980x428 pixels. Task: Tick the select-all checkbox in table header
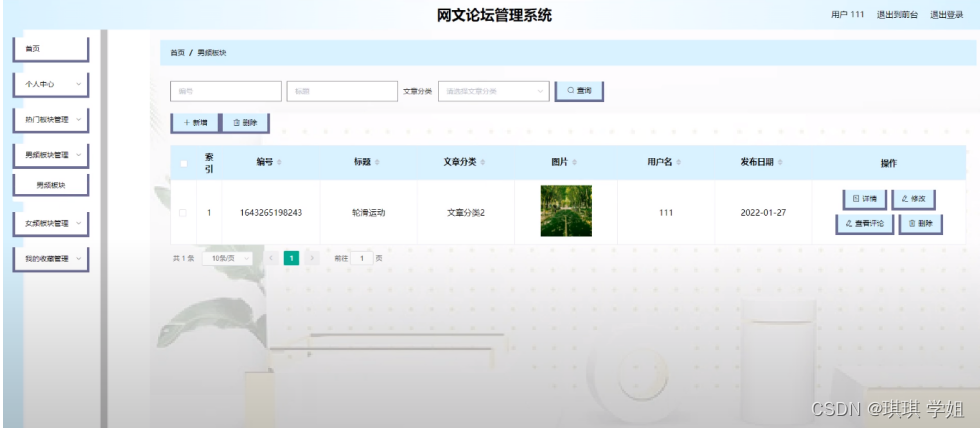(183, 164)
